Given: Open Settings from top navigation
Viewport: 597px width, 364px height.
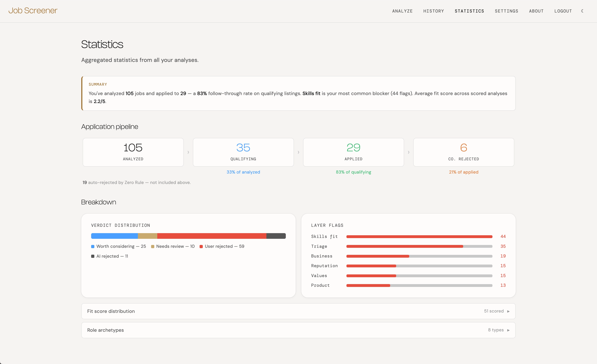Looking at the screenshot, I should [506, 11].
